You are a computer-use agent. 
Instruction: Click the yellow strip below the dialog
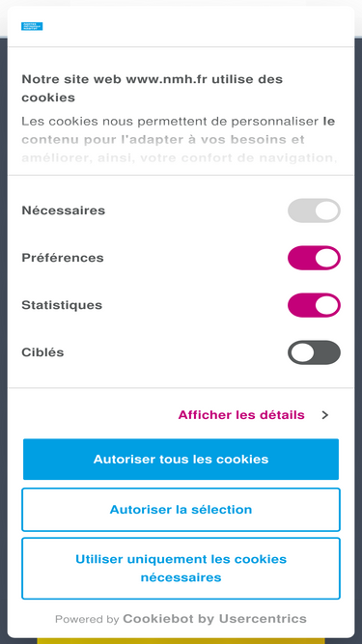pyautogui.click(x=181, y=641)
